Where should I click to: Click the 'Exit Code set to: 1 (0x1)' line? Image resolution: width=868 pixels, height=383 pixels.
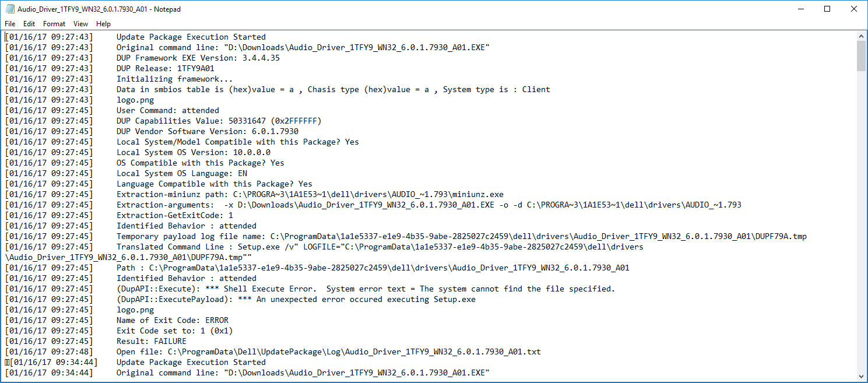174,331
